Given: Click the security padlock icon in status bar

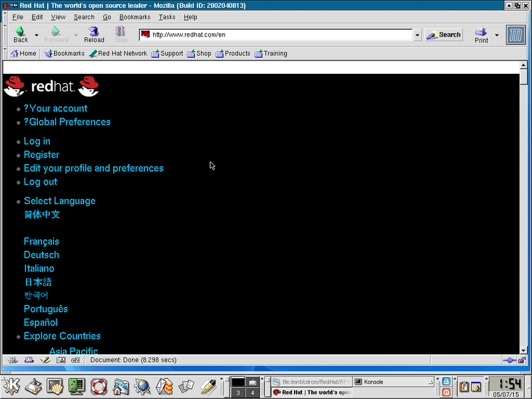Looking at the screenshot, I should (522, 360).
